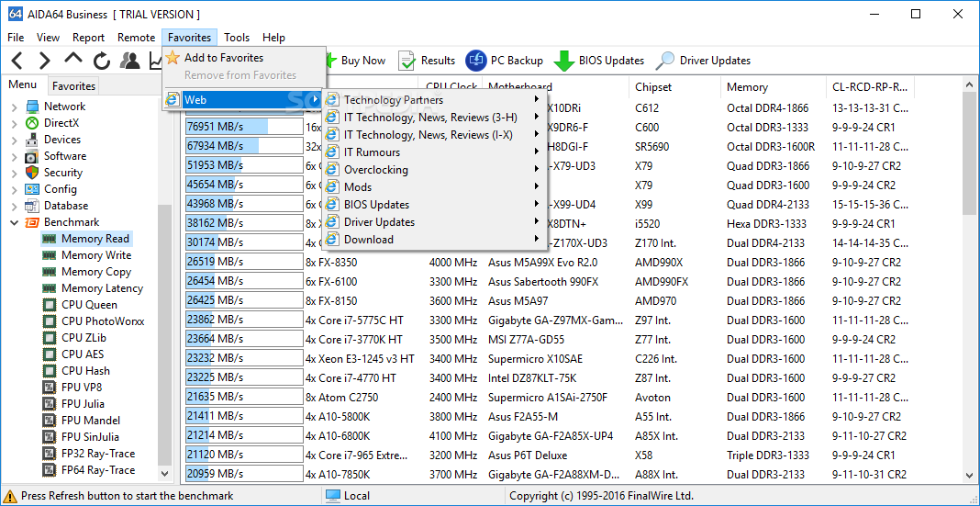Viewport: 980px width, 506px height.
Task: Click the Memory Read benchmark icon
Action: [49, 239]
